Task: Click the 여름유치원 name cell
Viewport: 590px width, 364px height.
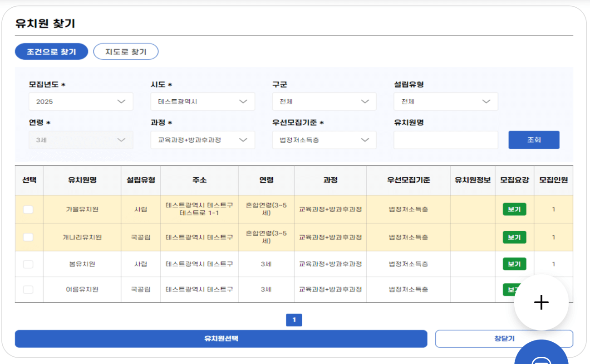Action: point(82,289)
